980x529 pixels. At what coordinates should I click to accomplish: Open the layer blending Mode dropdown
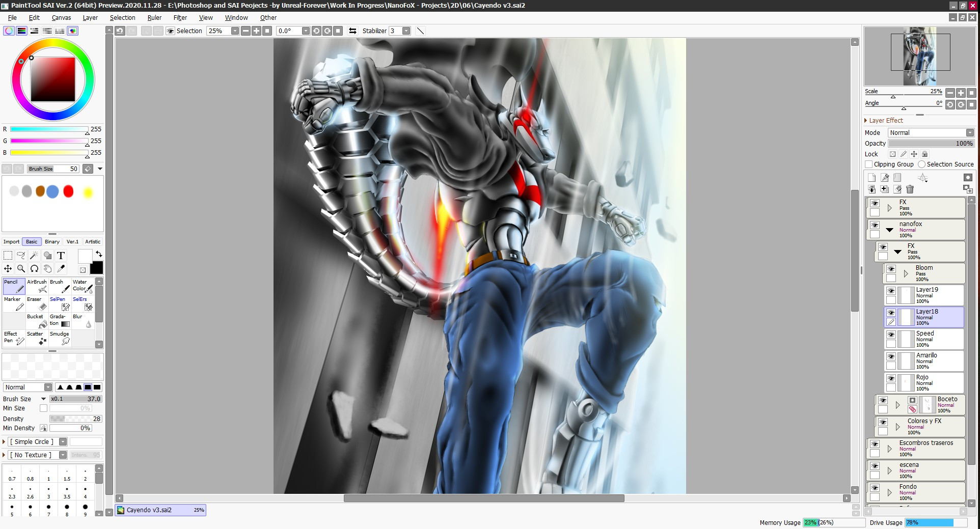pos(931,132)
